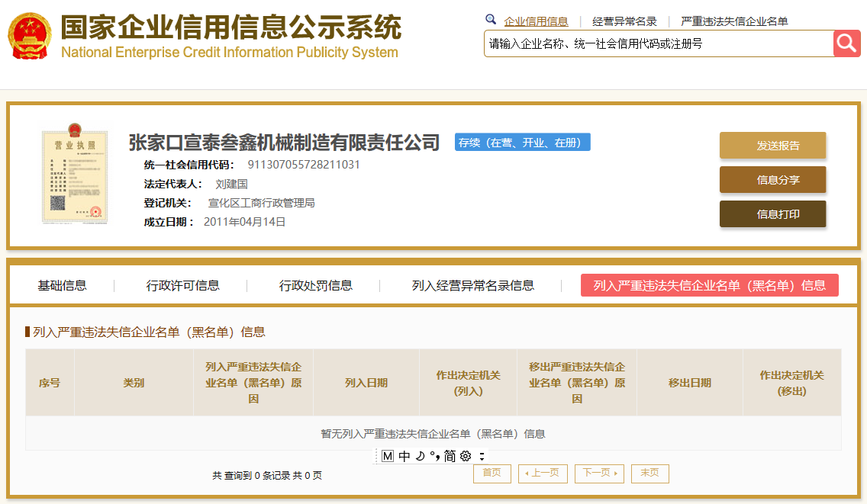Click the 发送报告 button
This screenshot has width=867, height=504.
pos(772,146)
